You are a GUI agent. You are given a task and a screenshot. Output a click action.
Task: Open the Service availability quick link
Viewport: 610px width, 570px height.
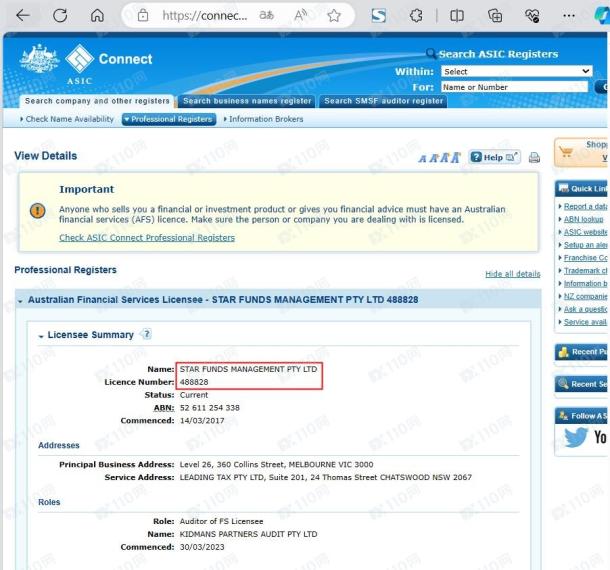pyautogui.click(x=585, y=322)
